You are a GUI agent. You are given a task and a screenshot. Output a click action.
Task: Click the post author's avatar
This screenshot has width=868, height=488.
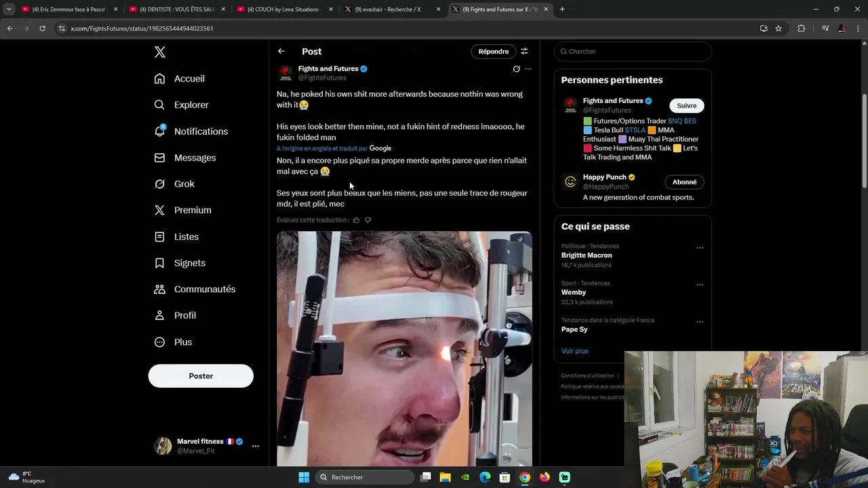[x=286, y=73]
